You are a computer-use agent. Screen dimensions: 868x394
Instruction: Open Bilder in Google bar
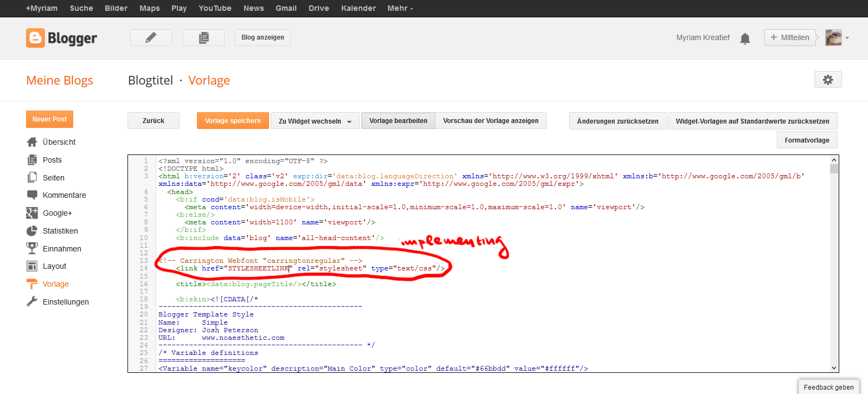[x=116, y=8]
